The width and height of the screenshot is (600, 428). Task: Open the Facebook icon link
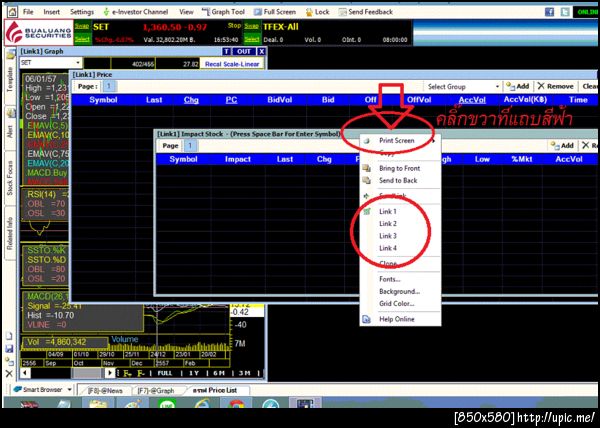point(549,12)
